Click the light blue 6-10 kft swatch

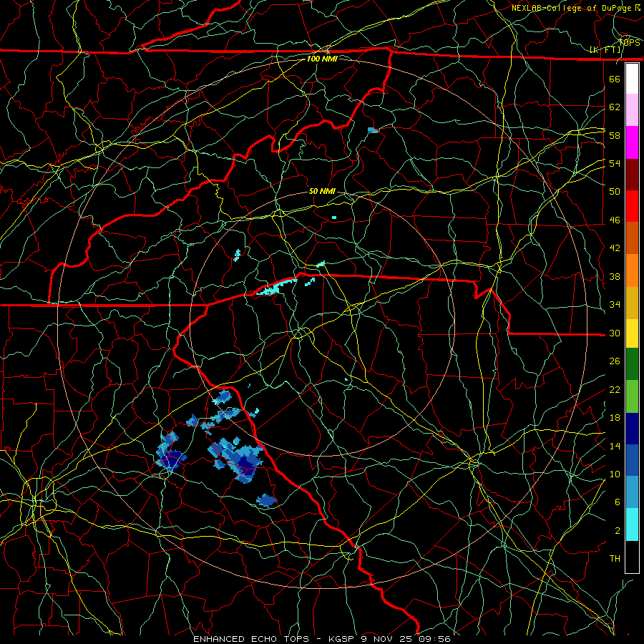632,492
